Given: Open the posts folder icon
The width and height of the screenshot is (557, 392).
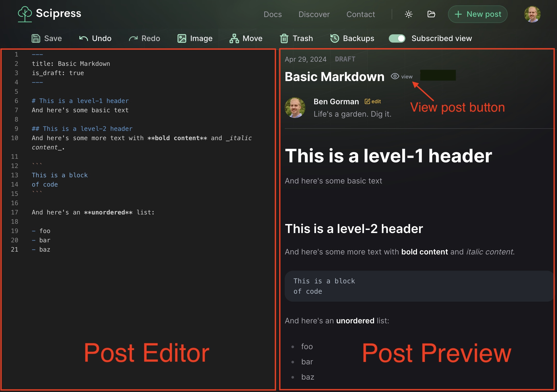Looking at the screenshot, I should pos(431,14).
